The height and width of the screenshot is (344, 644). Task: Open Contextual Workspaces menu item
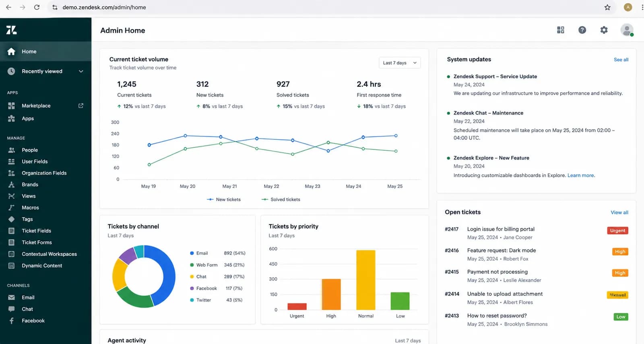(x=49, y=254)
